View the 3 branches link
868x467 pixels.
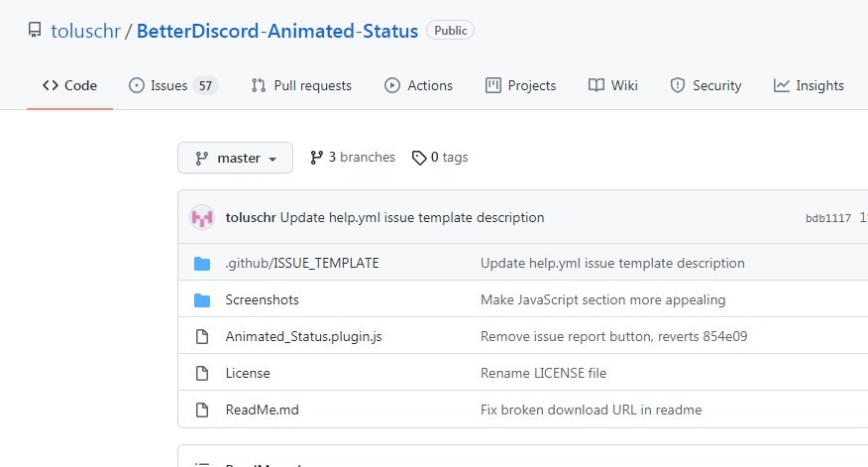353,158
